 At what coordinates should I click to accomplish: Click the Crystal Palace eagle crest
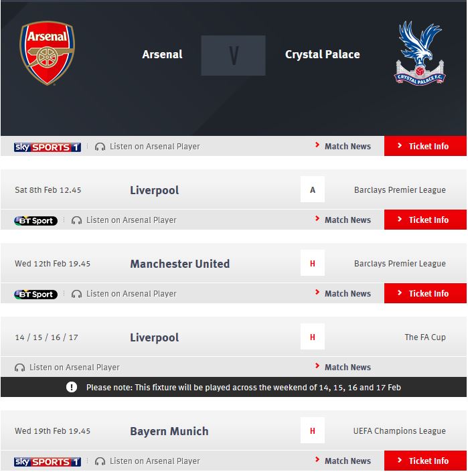[x=420, y=53]
